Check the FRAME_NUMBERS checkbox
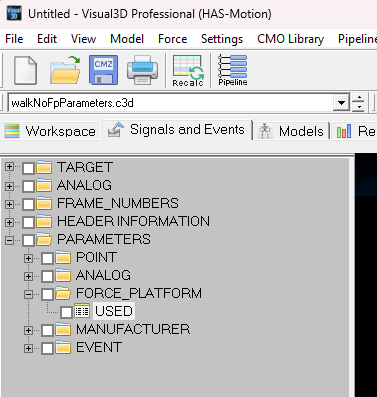Image resolution: width=377 pixels, height=397 pixels. click(x=28, y=204)
